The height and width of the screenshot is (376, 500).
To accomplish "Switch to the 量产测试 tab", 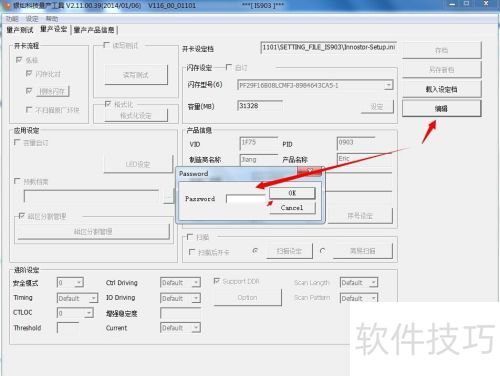I will [x=20, y=30].
